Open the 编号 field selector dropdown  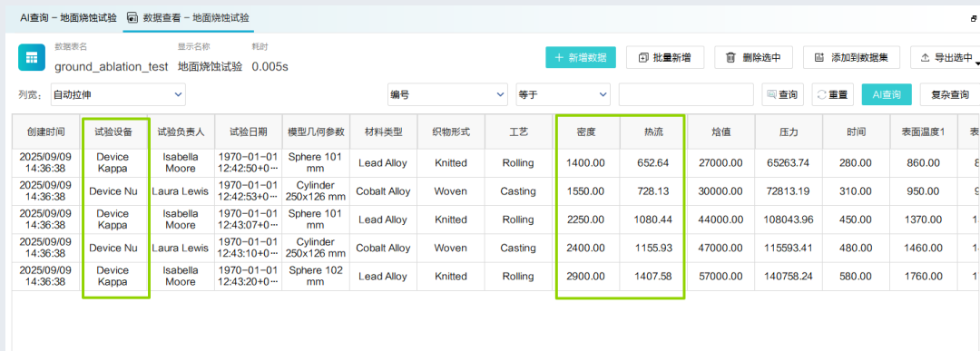click(x=447, y=95)
